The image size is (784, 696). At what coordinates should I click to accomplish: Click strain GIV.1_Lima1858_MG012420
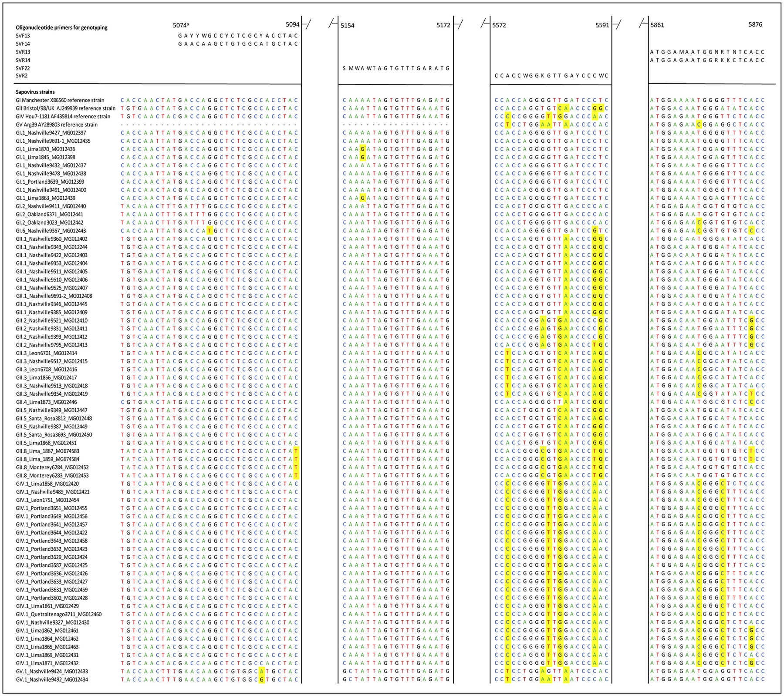pyautogui.click(x=47, y=484)
